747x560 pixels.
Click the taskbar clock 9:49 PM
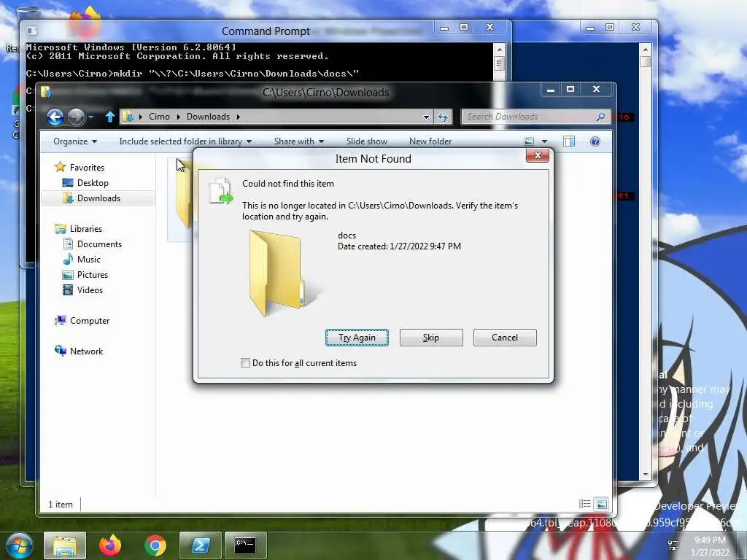[x=710, y=540]
